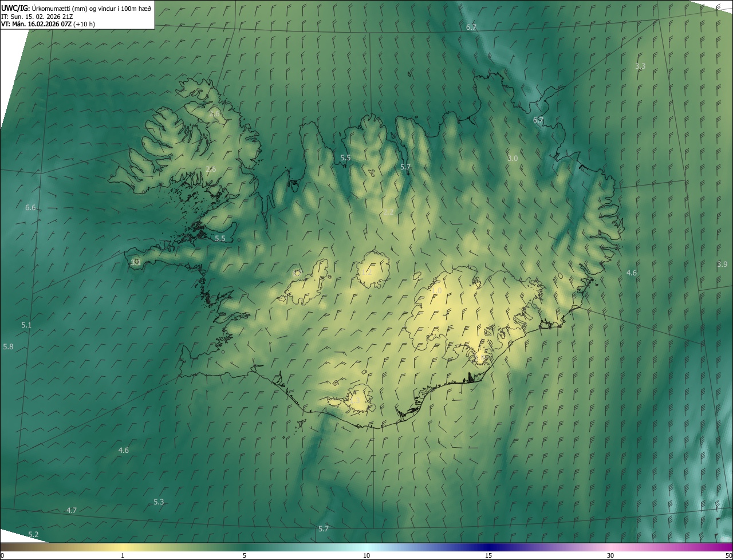The width and height of the screenshot is (733, 560).
Task: Select the 'IT: Sun. 15. 02. 2026 21Z' line
Action: point(37,16)
